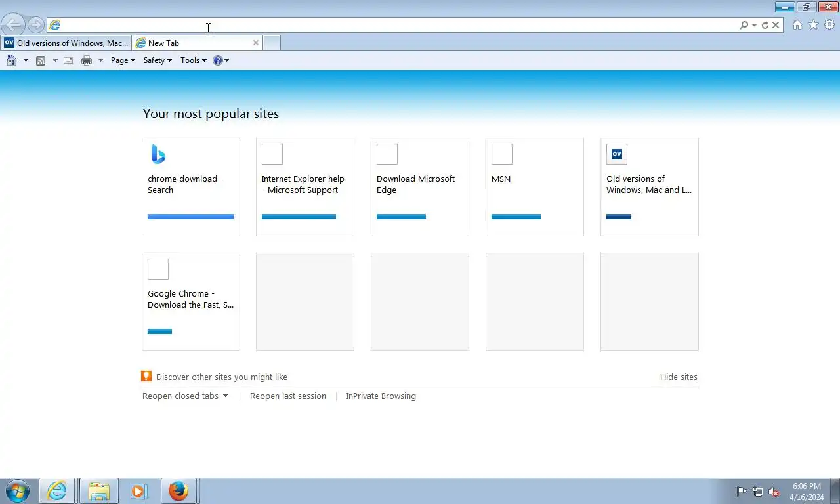Expand the feeds dropdown arrow
This screenshot has width=840, height=504.
tap(55, 60)
